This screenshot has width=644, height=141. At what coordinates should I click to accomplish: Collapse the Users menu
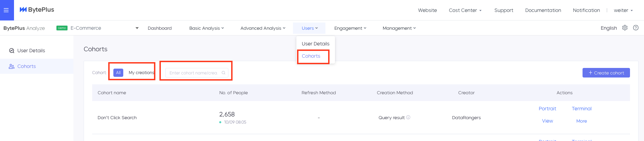[309, 28]
